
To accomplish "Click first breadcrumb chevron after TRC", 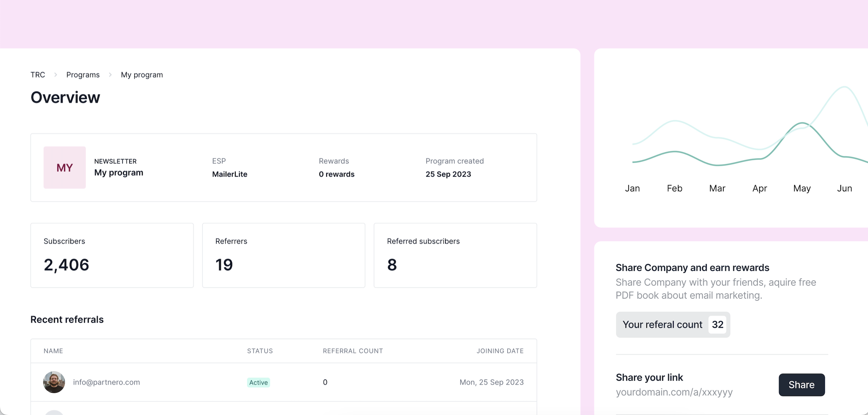I will (x=56, y=75).
